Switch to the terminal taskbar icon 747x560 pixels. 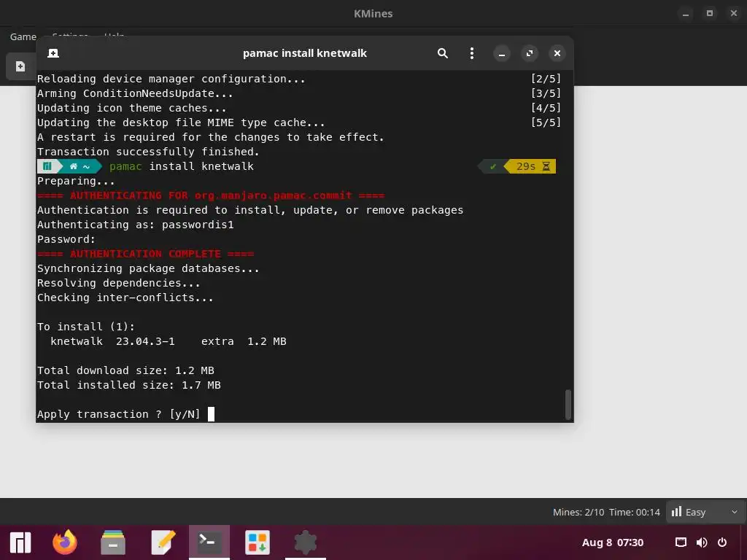[x=209, y=542]
